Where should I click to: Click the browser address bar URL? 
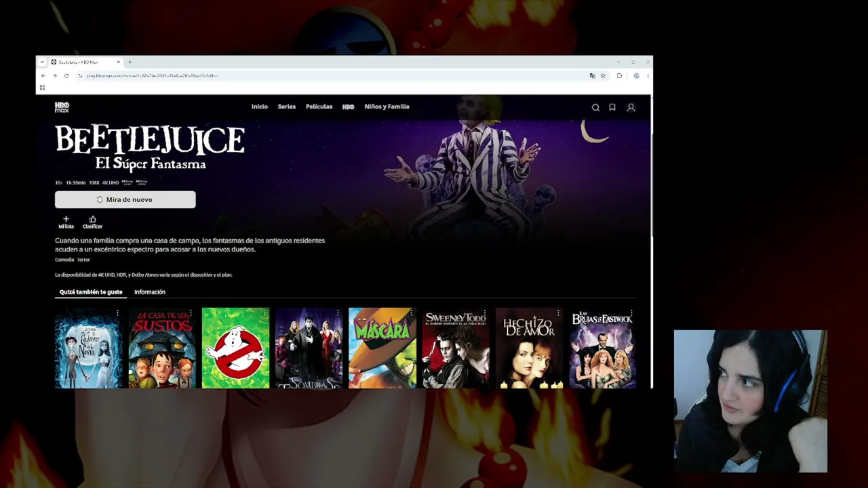click(x=152, y=76)
